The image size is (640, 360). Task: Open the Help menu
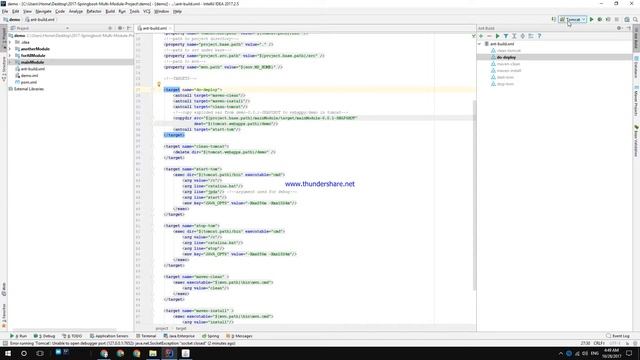[x=177, y=11]
